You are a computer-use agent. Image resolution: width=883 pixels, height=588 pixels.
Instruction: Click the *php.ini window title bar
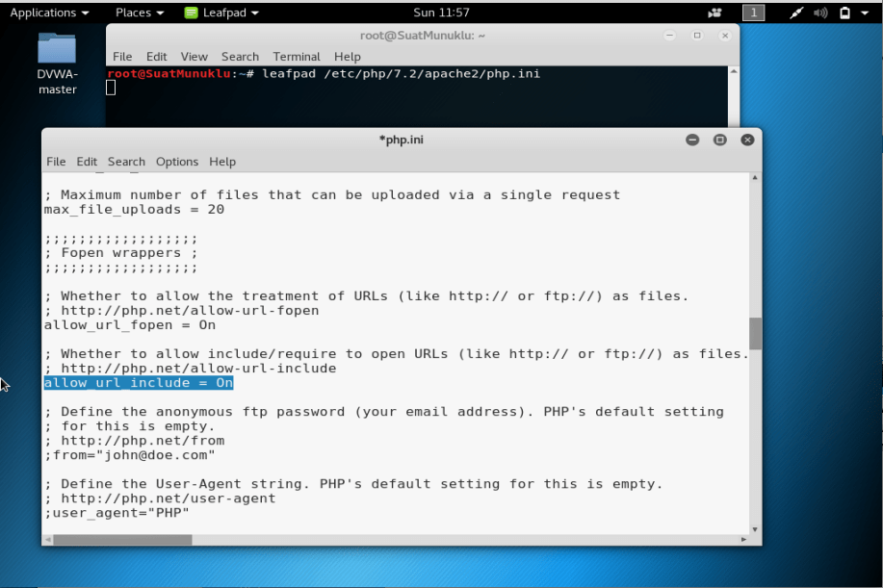401,140
